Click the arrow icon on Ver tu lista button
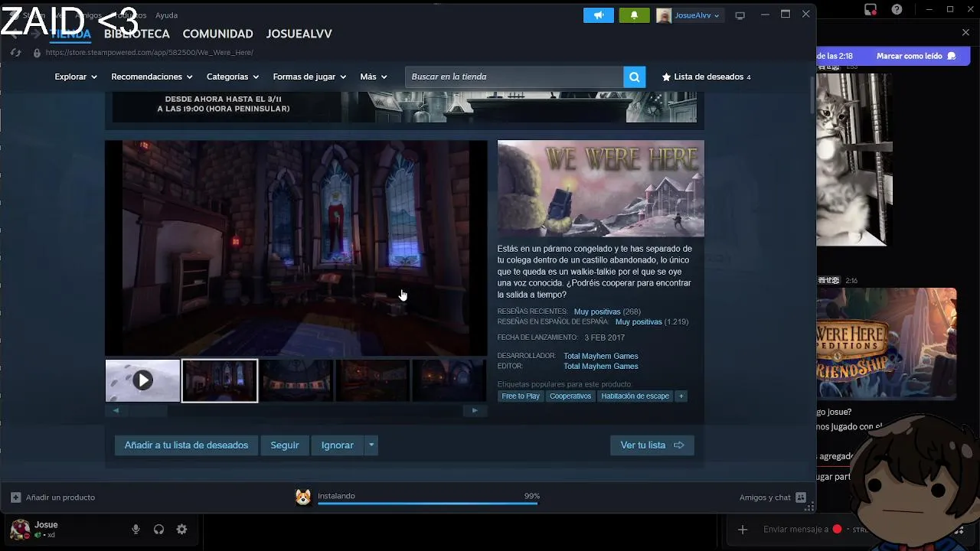The width and height of the screenshot is (980, 551). point(678,445)
